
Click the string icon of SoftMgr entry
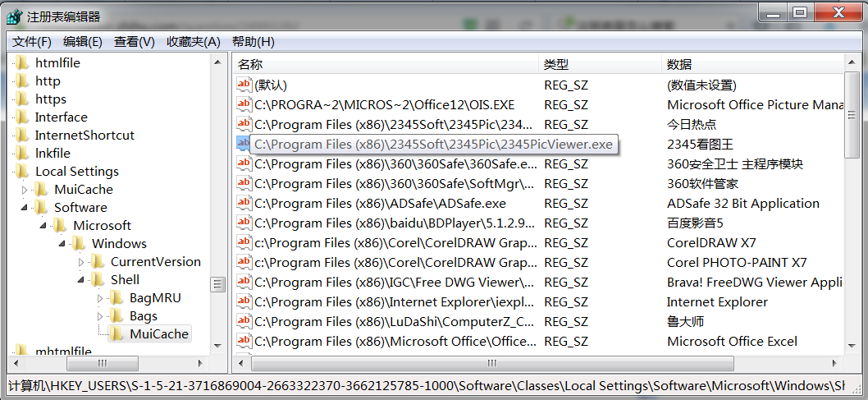pos(244,183)
